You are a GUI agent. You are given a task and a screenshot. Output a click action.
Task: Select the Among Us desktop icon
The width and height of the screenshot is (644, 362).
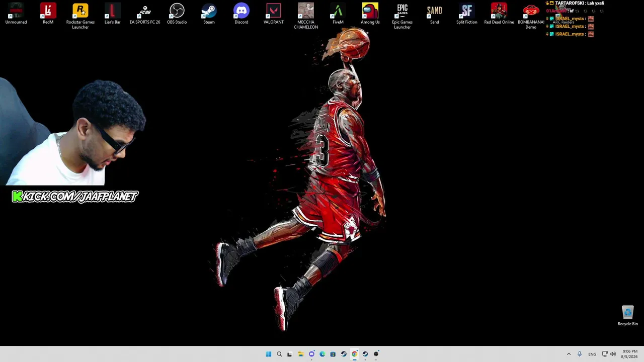pyautogui.click(x=370, y=14)
